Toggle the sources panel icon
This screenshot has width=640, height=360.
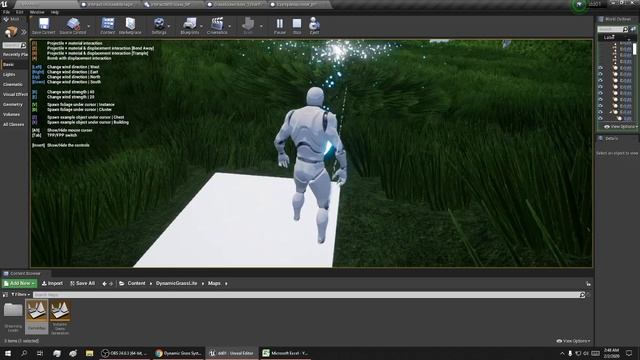(5, 294)
